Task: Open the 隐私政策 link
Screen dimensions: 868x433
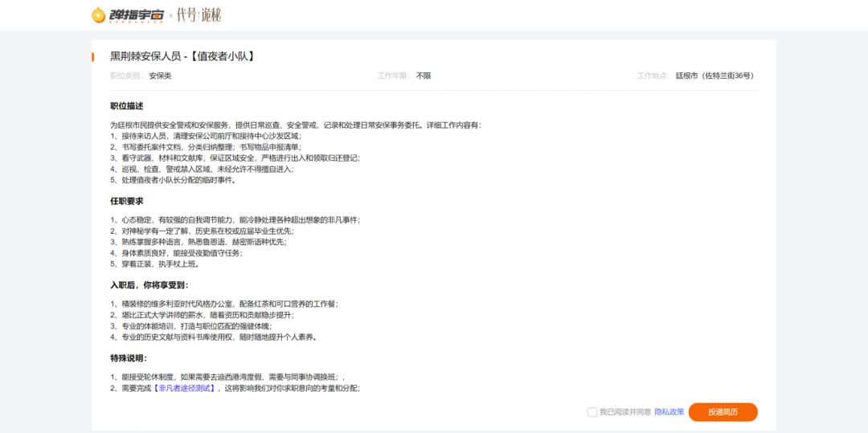Action: coord(669,412)
